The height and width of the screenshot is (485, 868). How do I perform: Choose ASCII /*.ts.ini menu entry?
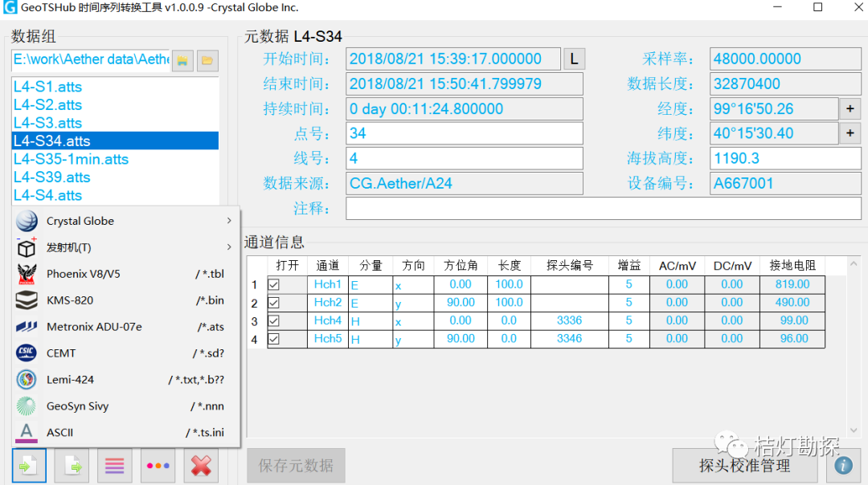[x=126, y=433]
